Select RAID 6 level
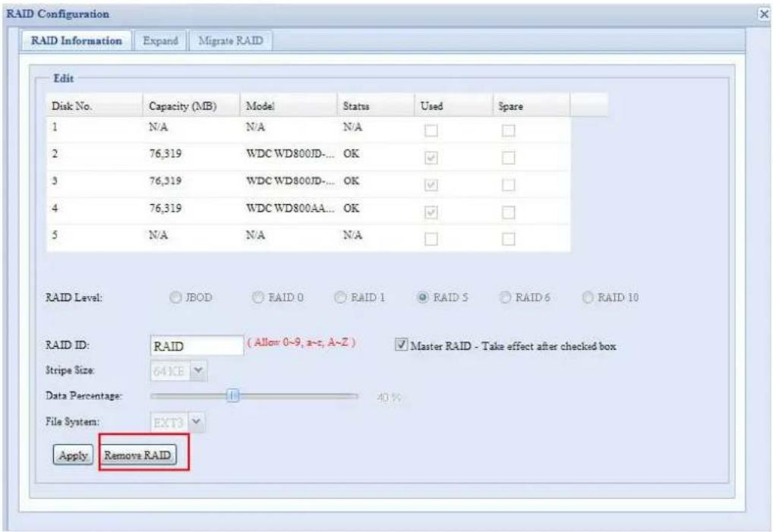The image size is (773, 532). [505, 297]
